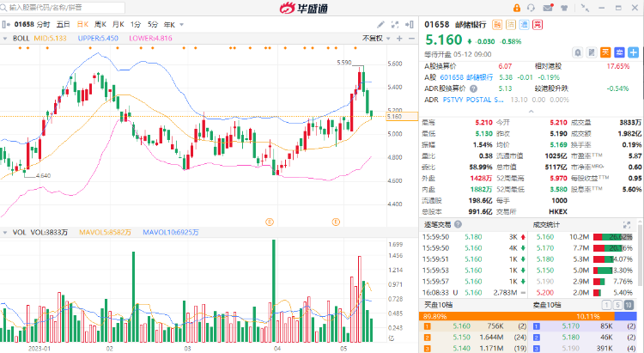Image resolution: width=644 pixels, height=353 pixels.
Task: Switch to 五日 five-day chart
Action: click(x=64, y=25)
